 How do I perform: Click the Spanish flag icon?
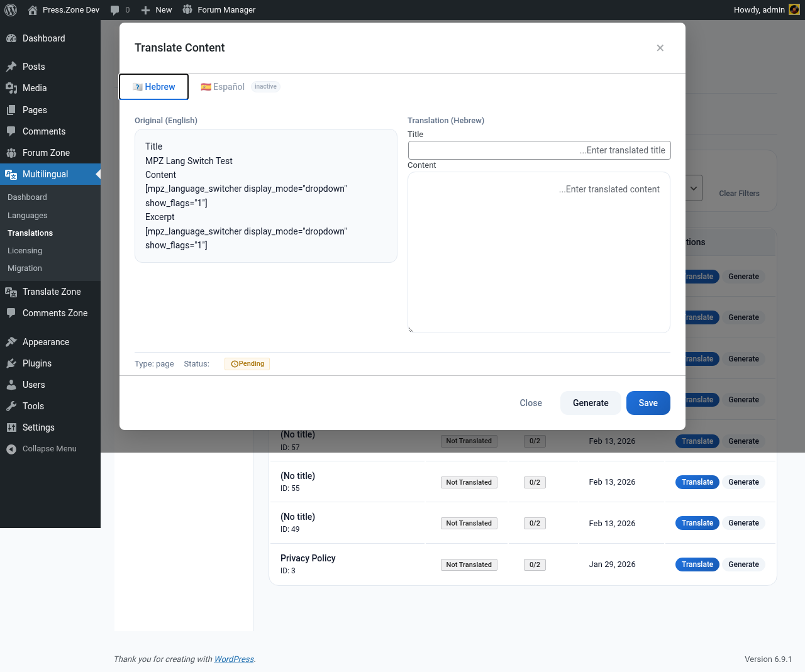pos(206,87)
